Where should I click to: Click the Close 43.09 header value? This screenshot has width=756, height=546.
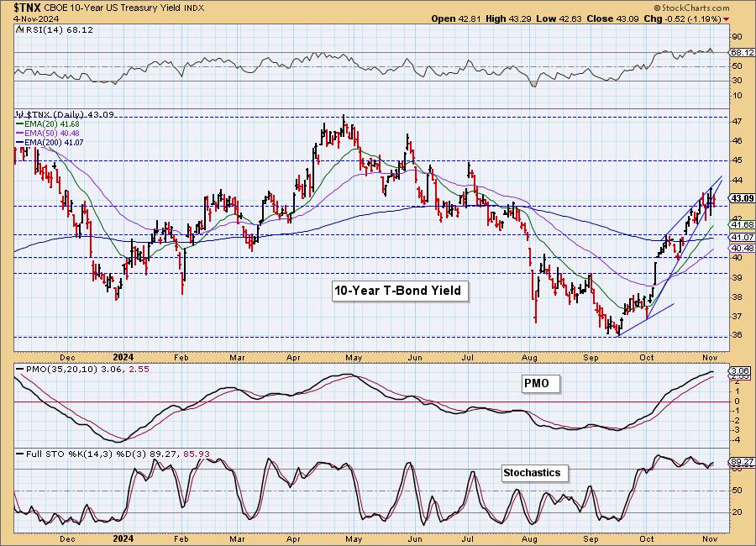612,18
